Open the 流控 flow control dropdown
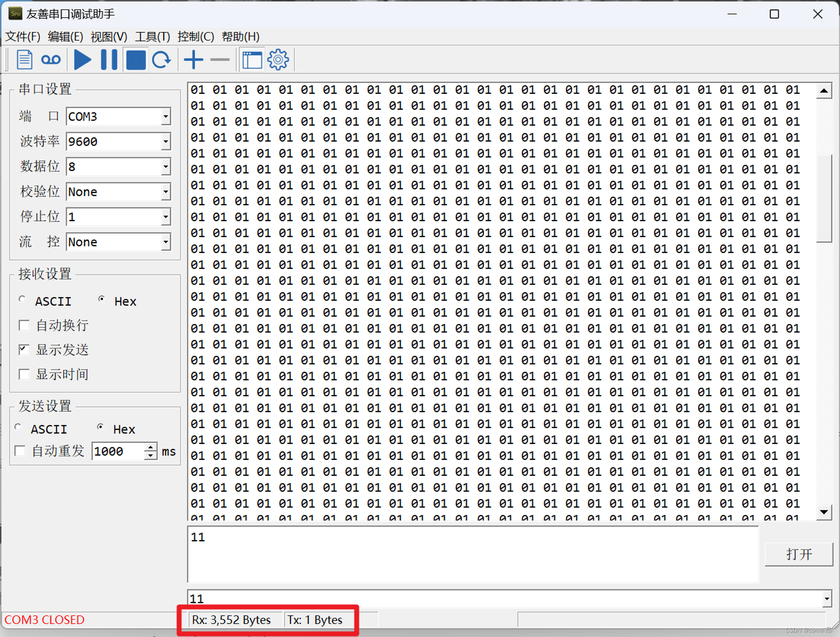This screenshot has height=637, width=840. tap(166, 242)
